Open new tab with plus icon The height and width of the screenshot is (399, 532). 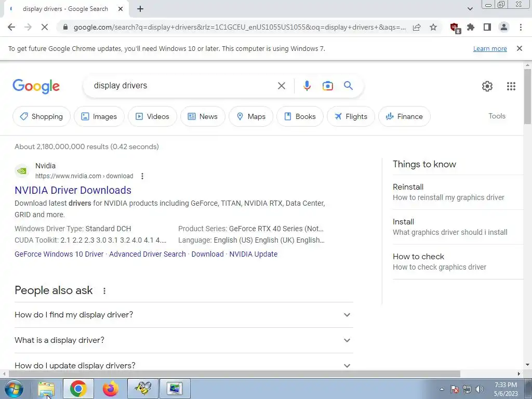coord(140,9)
